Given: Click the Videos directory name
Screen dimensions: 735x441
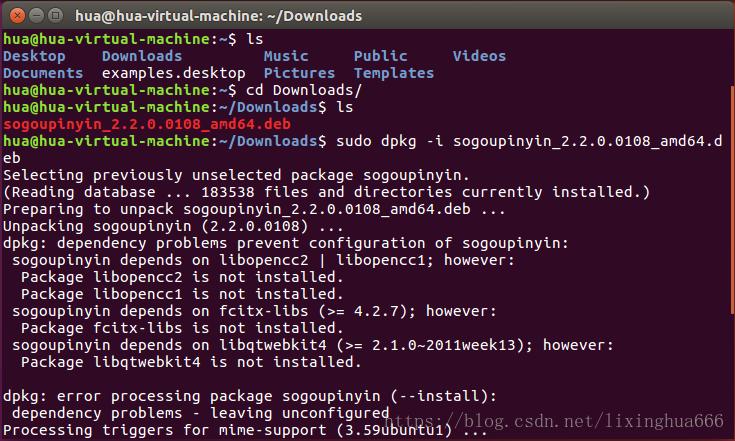Looking at the screenshot, I should coord(480,56).
